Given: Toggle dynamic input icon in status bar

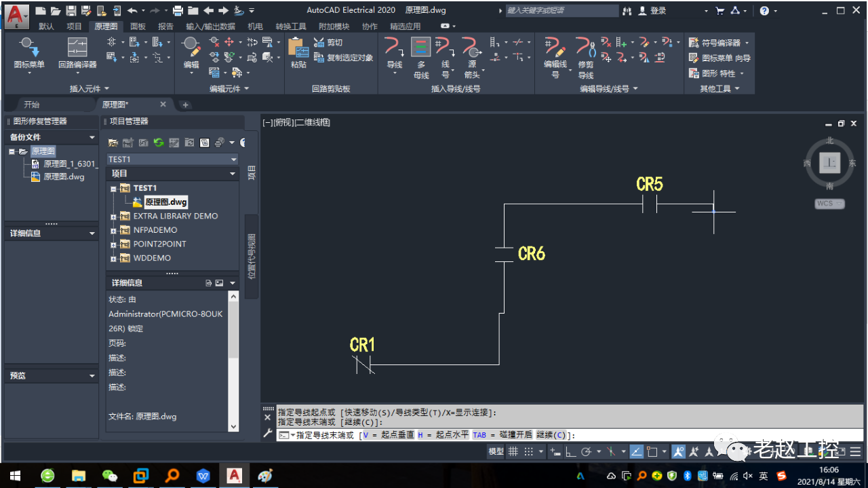Looking at the screenshot, I should [x=556, y=451].
